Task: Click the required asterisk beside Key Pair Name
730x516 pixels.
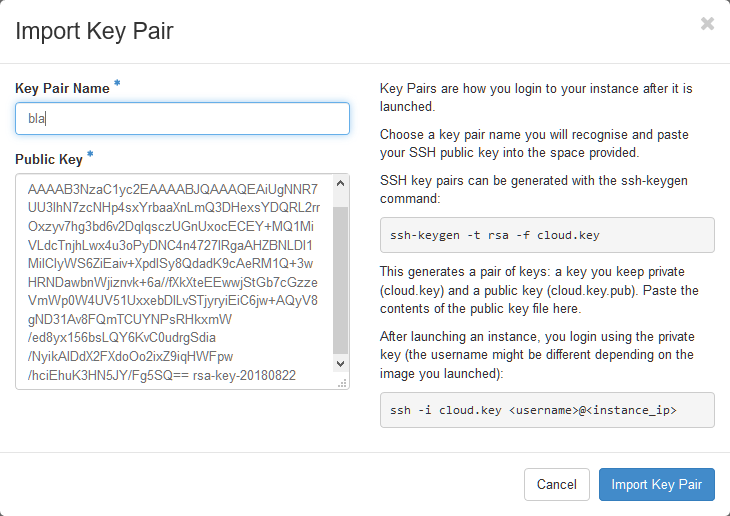Action: 117,84
